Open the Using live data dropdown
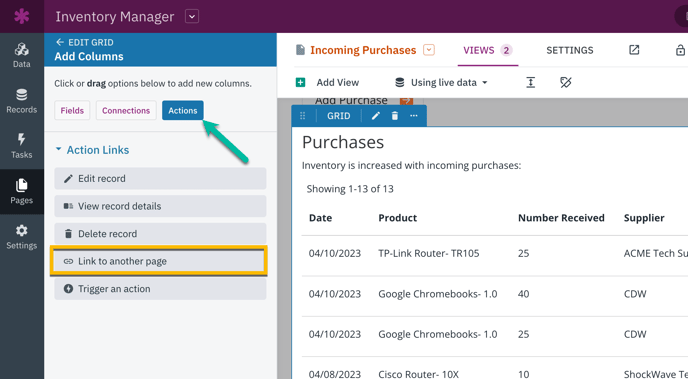 pos(441,82)
